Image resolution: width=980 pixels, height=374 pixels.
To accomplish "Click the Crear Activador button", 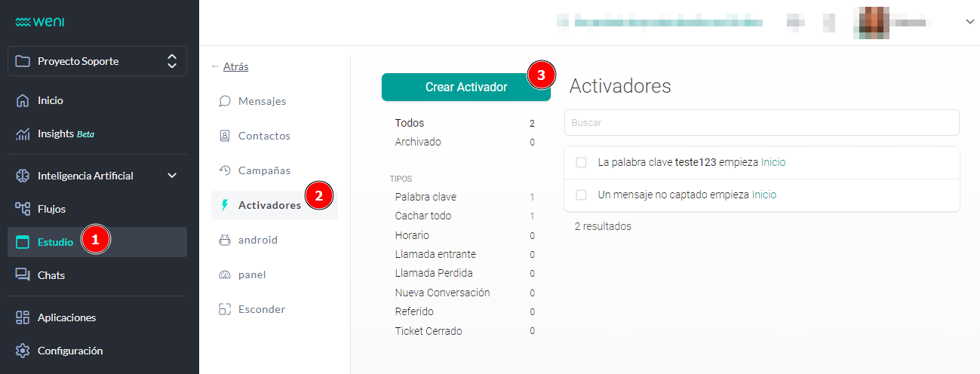I will pos(465,87).
